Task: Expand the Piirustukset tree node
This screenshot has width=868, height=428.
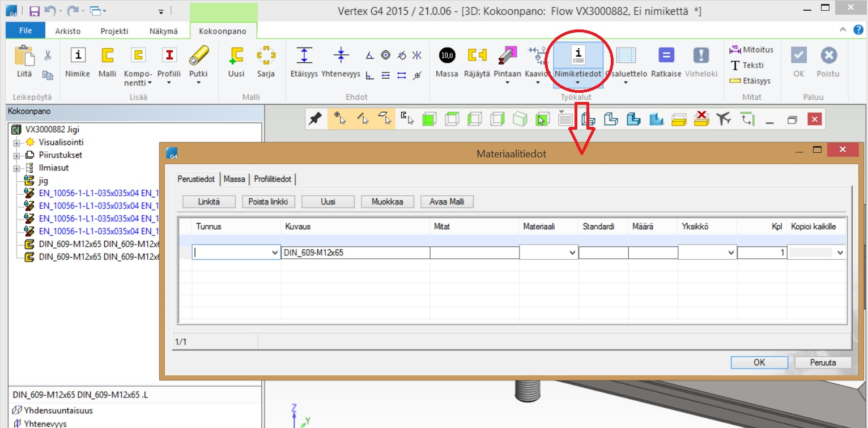Action: 16,155
